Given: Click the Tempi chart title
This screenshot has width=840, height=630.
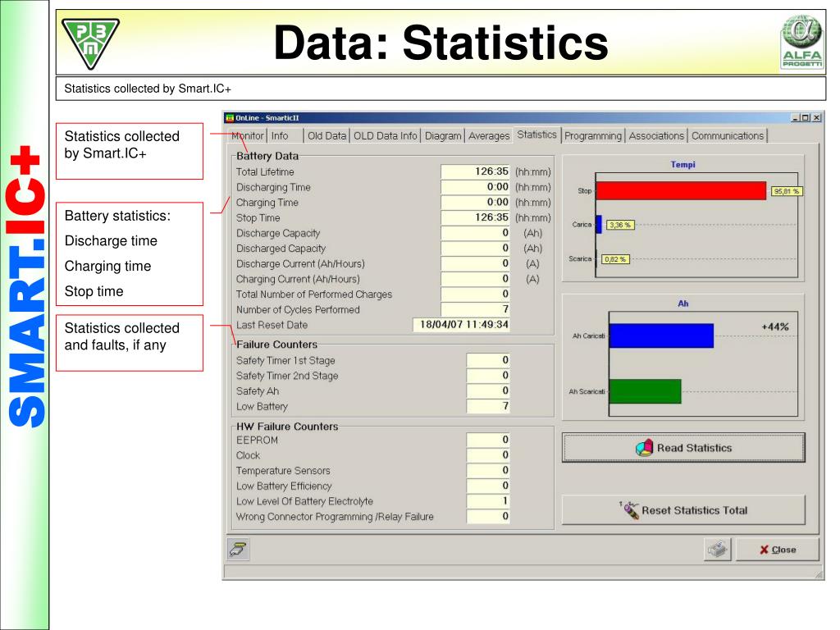Looking at the screenshot, I should [x=683, y=164].
